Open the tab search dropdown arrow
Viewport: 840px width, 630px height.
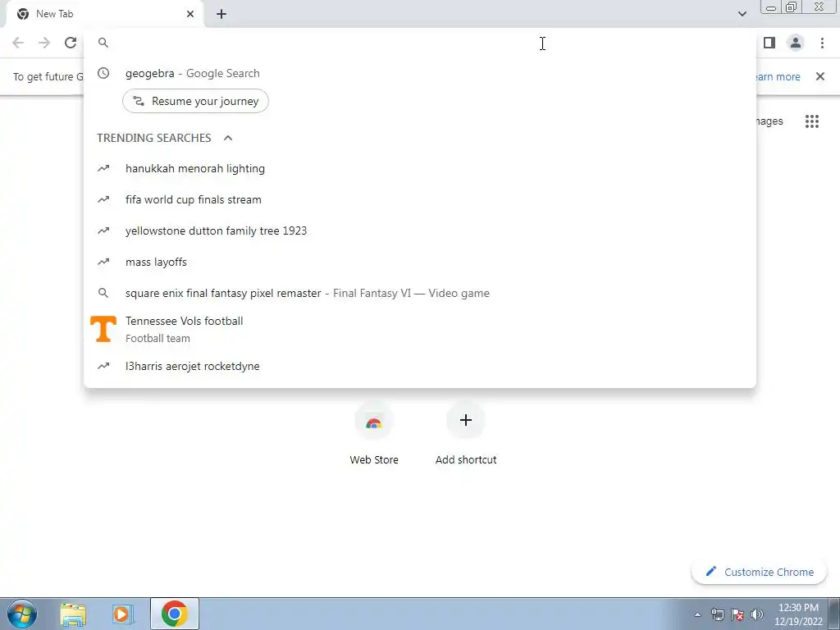tap(742, 14)
